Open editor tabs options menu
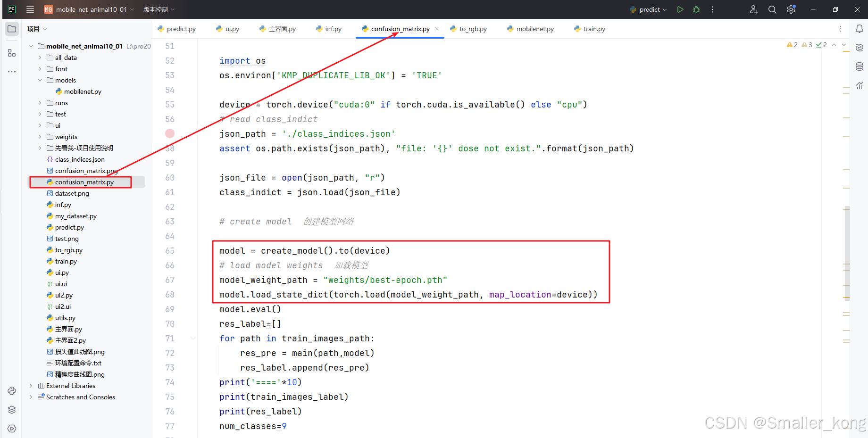This screenshot has width=868, height=438. click(x=841, y=29)
